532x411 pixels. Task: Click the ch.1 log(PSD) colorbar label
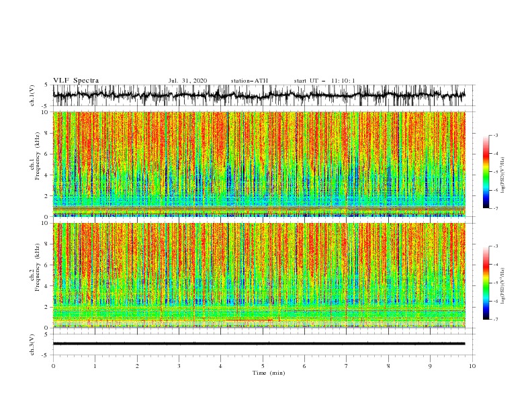pos(503,175)
